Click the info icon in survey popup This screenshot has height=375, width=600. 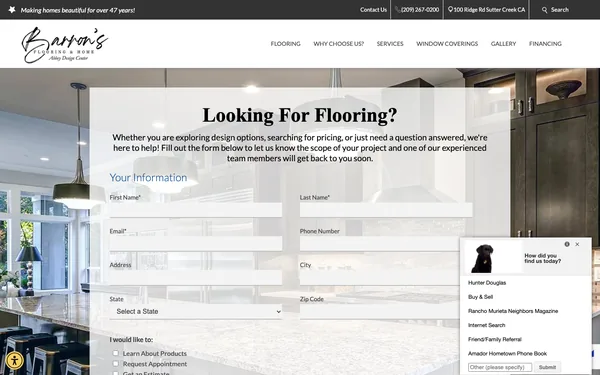point(567,244)
